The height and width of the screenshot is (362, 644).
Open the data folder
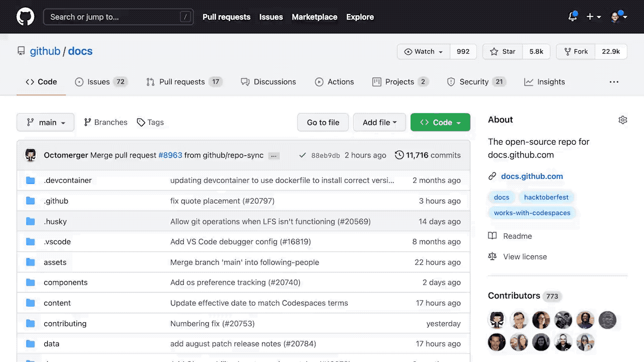[51, 344]
